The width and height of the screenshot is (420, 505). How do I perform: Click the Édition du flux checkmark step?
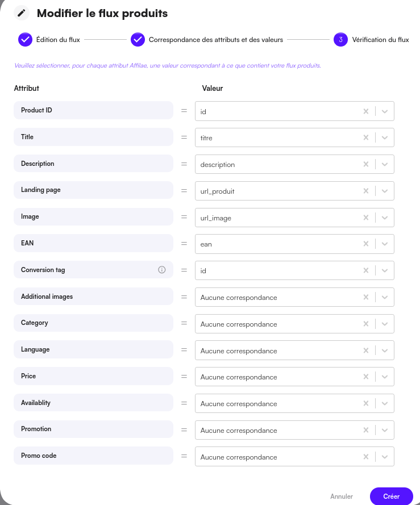click(x=25, y=40)
